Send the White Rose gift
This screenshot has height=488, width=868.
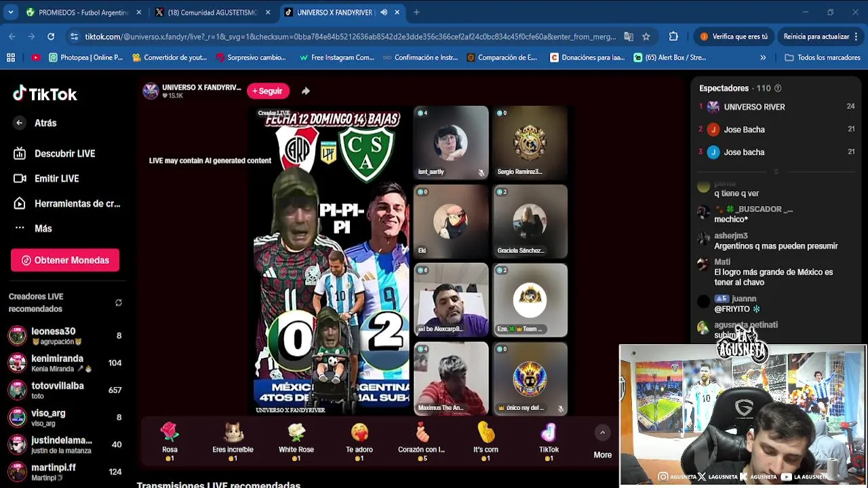click(296, 441)
